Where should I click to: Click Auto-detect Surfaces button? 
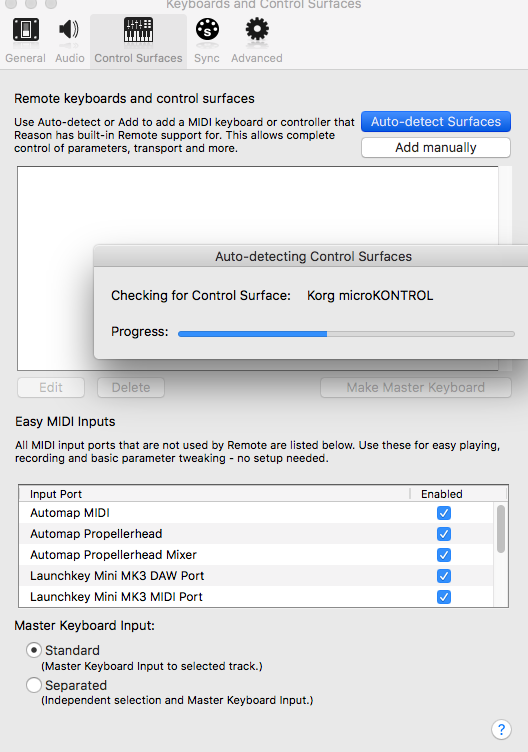435,121
